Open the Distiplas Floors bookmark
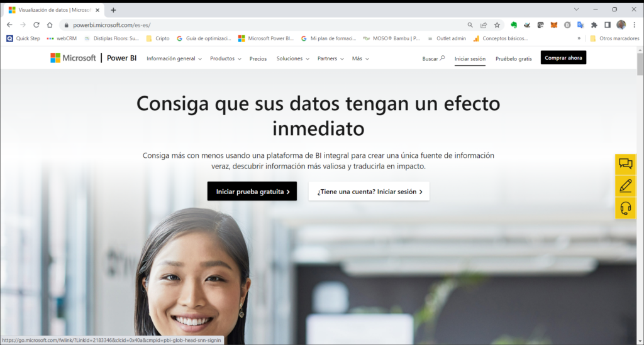 point(111,38)
